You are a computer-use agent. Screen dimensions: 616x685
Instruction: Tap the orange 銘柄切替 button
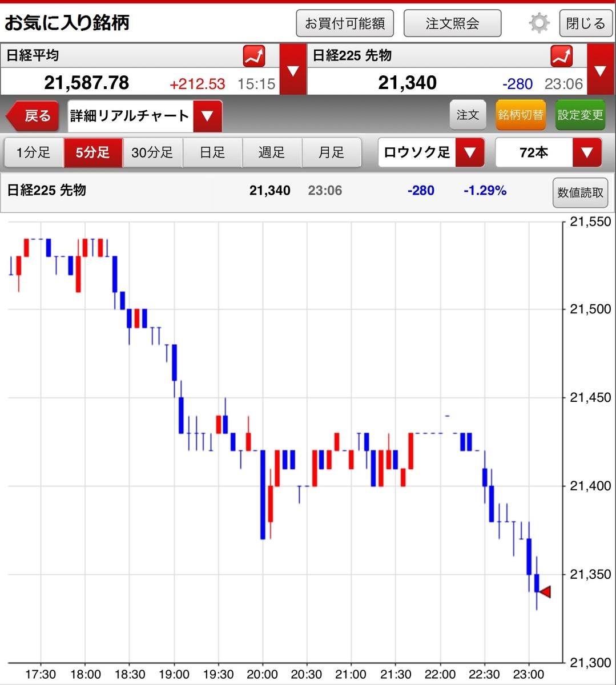tap(520, 115)
